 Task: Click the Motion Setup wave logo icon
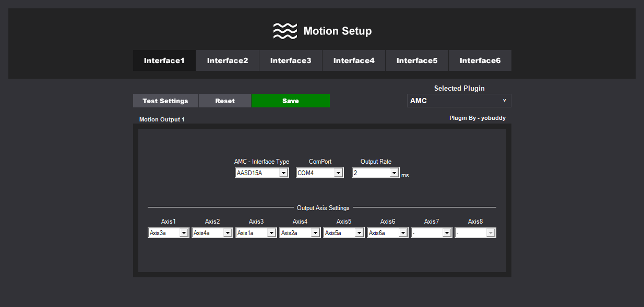point(285,31)
